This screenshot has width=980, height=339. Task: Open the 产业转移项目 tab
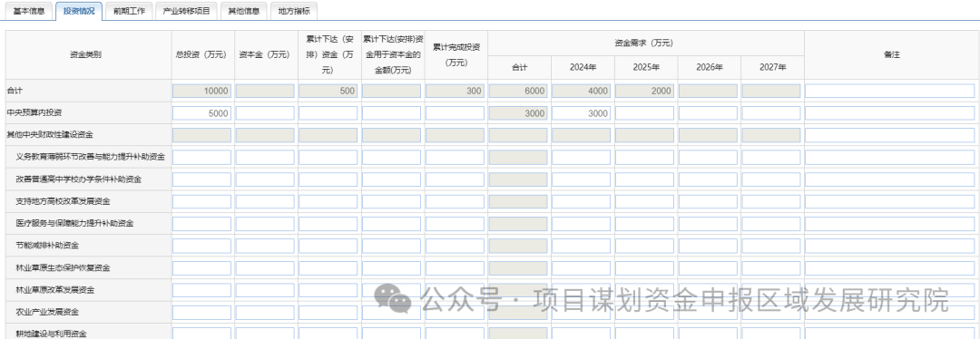click(186, 11)
